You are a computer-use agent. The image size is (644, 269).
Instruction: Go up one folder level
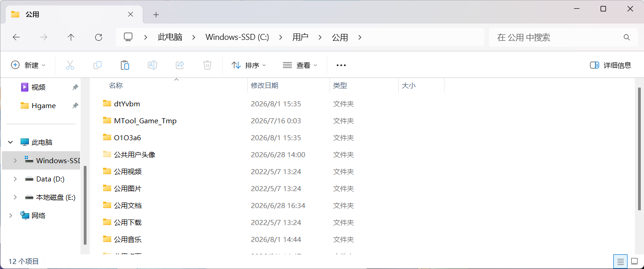coord(71,38)
